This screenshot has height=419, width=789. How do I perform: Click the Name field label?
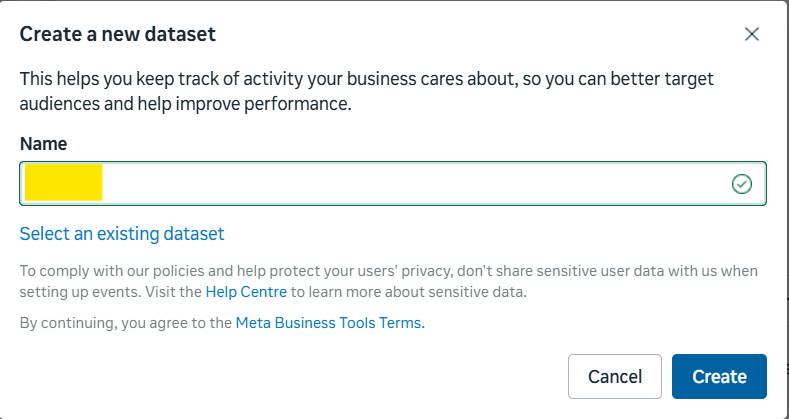(44, 144)
